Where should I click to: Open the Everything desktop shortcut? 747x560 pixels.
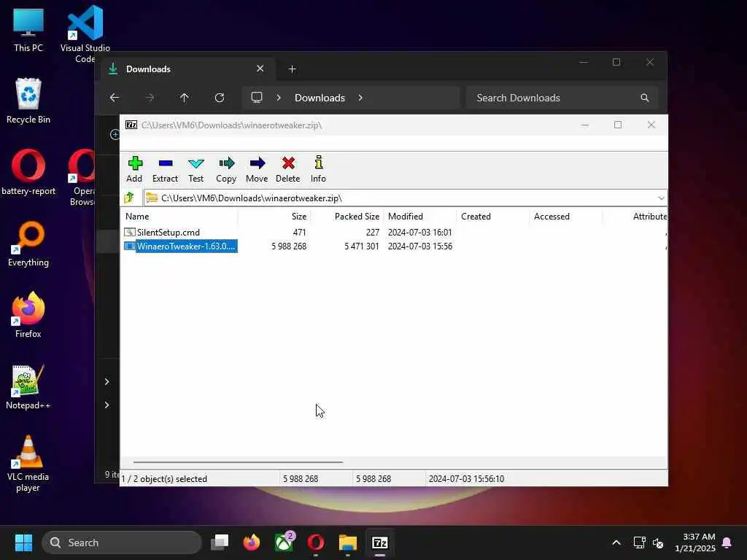click(x=28, y=244)
